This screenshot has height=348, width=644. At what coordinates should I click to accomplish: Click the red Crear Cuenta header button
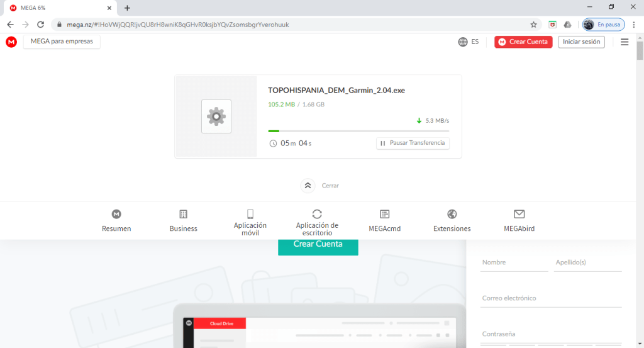(x=523, y=42)
